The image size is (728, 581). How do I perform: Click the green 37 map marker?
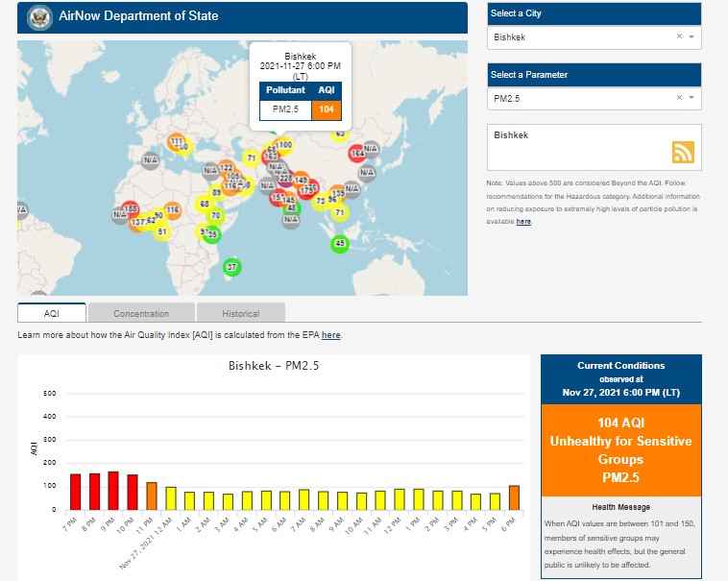[x=231, y=266]
